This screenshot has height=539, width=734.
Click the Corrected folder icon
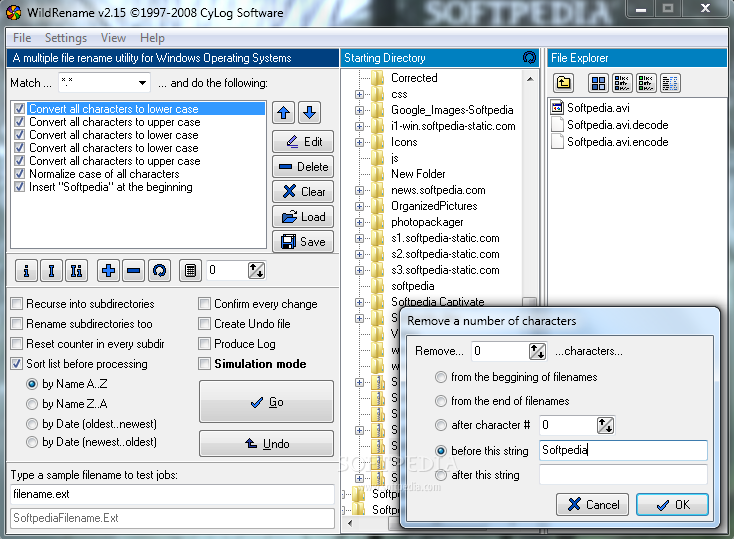coord(377,78)
